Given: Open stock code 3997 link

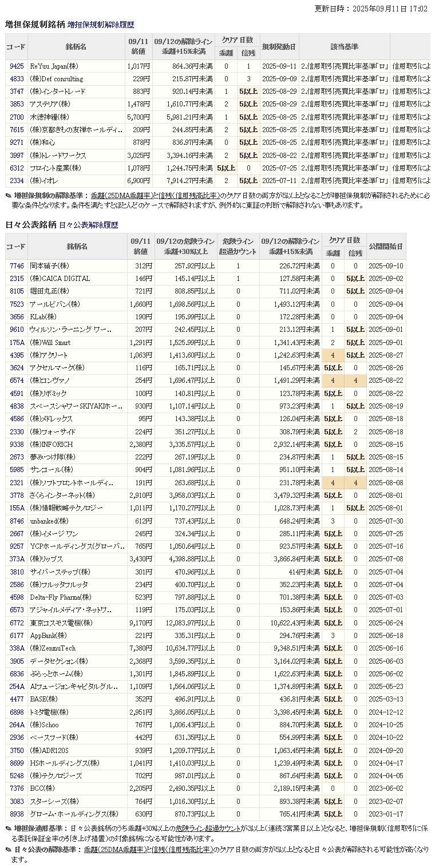Looking at the screenshot, I should tap(17, 156).
